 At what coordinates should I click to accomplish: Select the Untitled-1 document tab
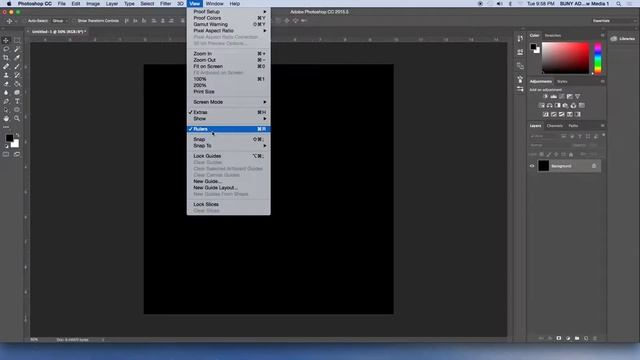(58, 31)
